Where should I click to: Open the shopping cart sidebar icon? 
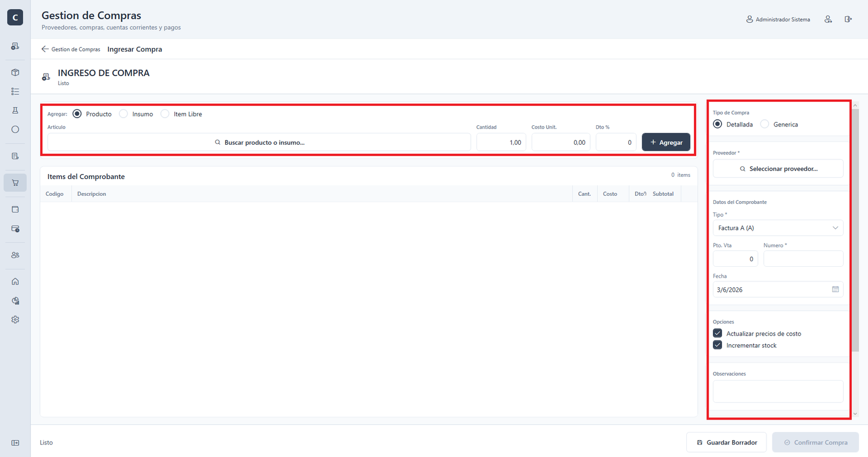tap(15, 183)
